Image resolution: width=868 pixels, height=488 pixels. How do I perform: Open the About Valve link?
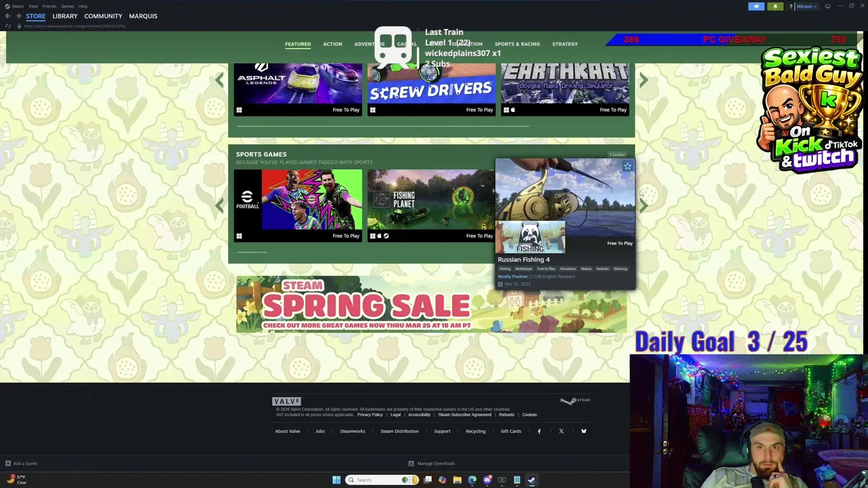[x=288, y=431]
